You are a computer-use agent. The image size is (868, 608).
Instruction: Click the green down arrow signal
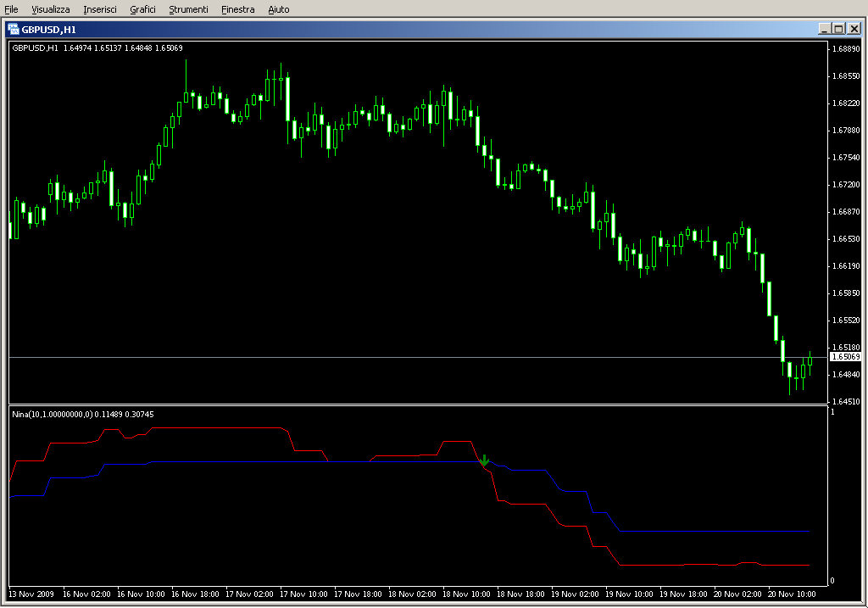[x=485, y=460]
